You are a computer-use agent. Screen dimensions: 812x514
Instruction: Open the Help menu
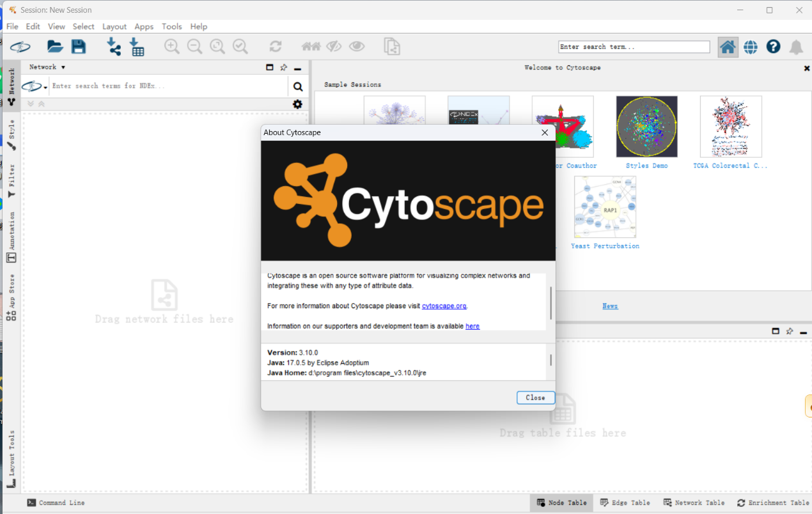[x=199, y=26]
